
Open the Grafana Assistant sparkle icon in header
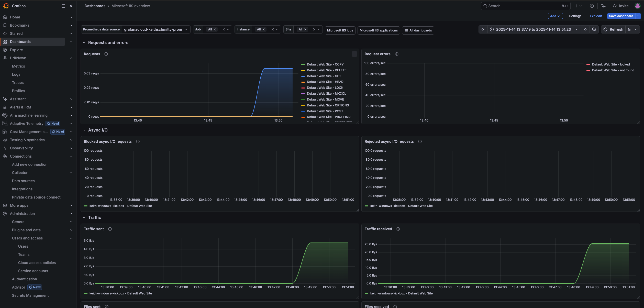tap(603, 6)
